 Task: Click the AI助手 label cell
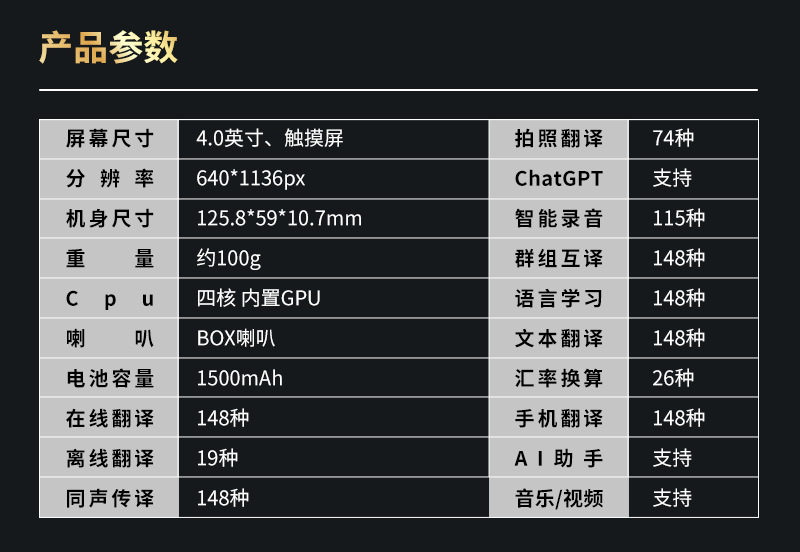(x=559, y=459)
